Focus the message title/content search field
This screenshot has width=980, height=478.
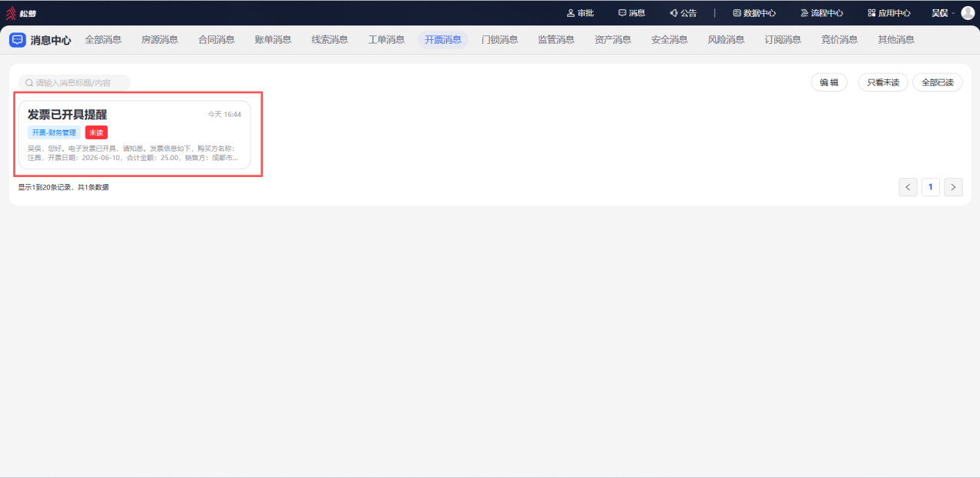click(75, 82)
